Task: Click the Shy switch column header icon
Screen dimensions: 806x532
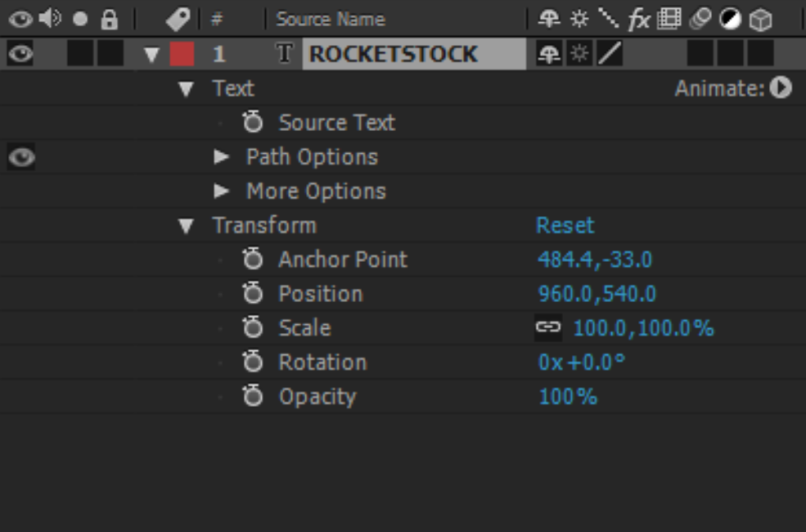Action: coord(548,20)
